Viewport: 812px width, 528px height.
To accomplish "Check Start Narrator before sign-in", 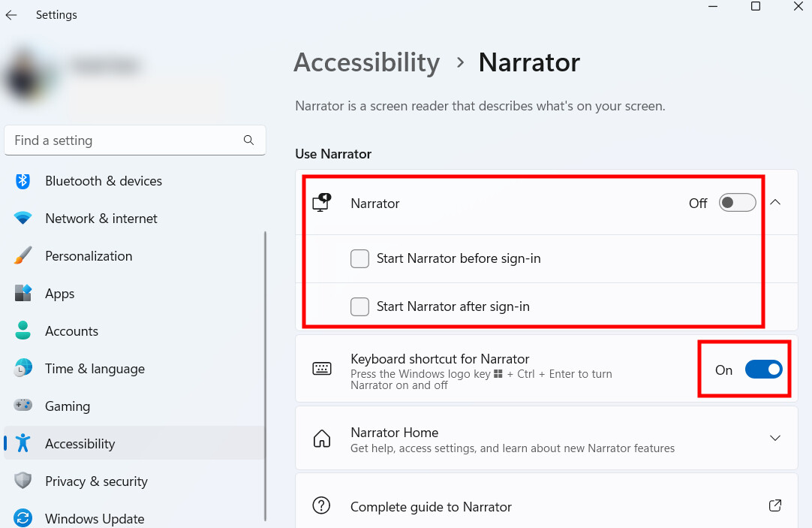I will coord(359,258).
